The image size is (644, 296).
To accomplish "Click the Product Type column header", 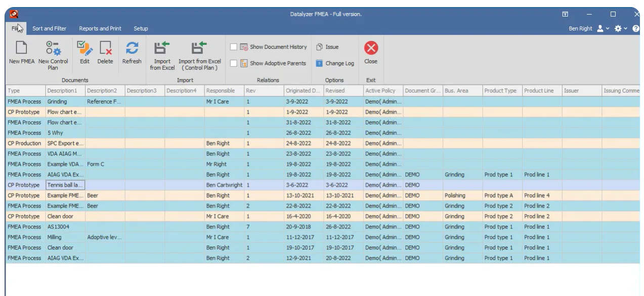I will (x=503, y=91).
